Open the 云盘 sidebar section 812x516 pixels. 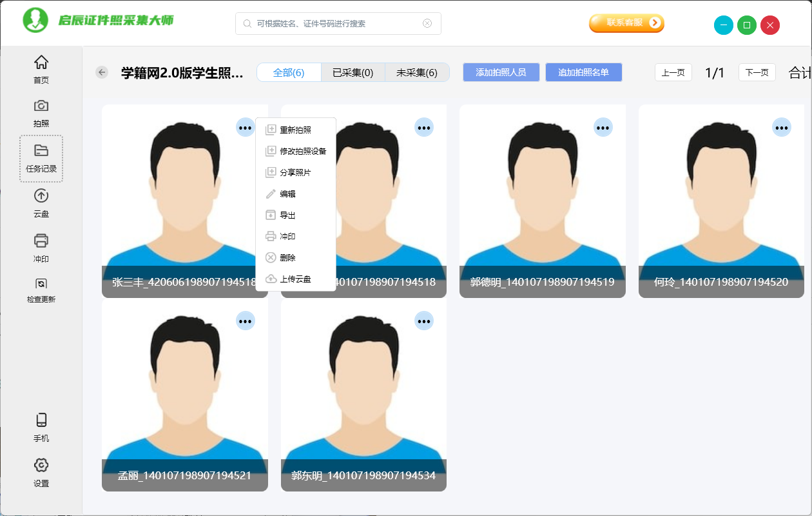pos(41,203)
